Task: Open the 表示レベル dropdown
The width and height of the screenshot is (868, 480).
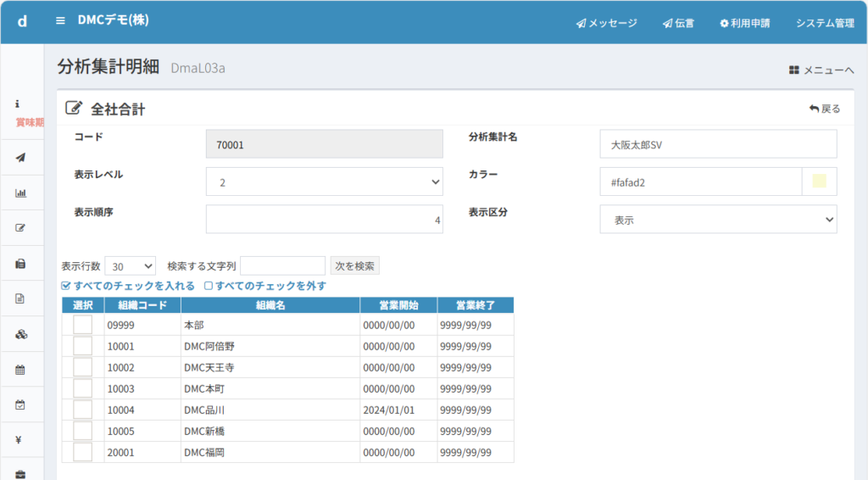Action: [324, 181]
